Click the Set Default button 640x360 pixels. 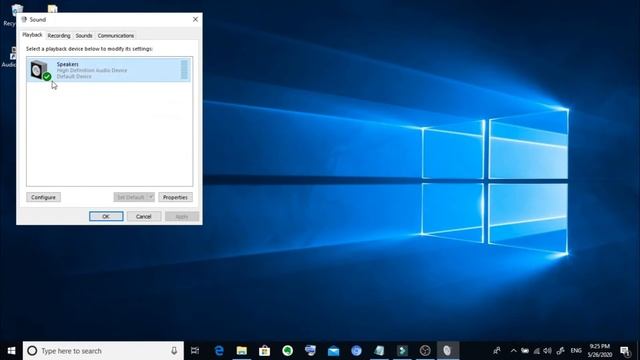pyautogui.click(x=130, y=197)
